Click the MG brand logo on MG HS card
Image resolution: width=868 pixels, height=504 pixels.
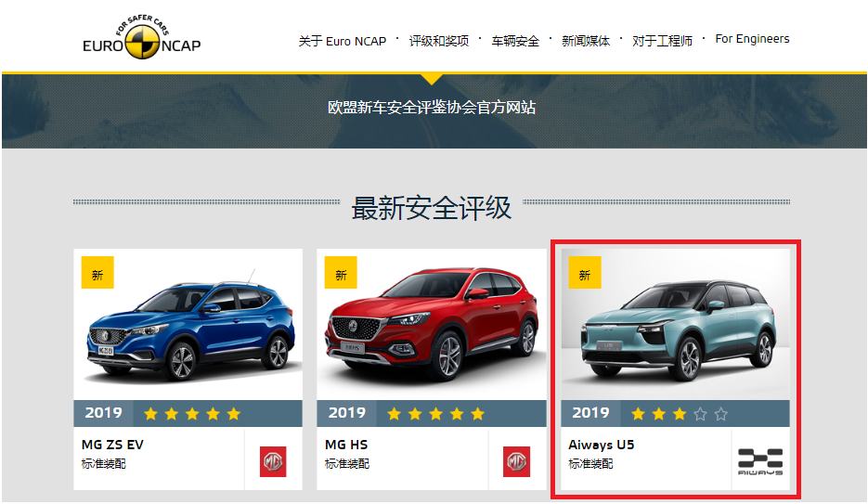click(x=516, y=461)
